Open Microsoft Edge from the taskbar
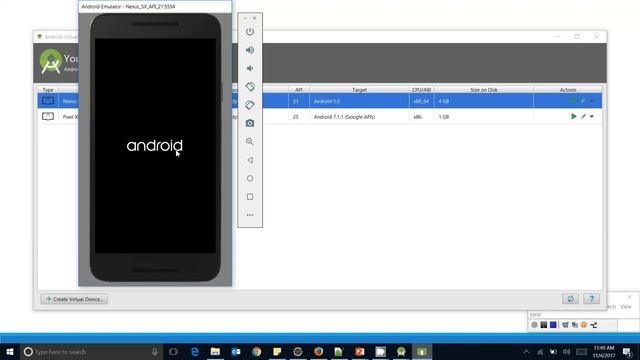640x360 pixels. 195,351
